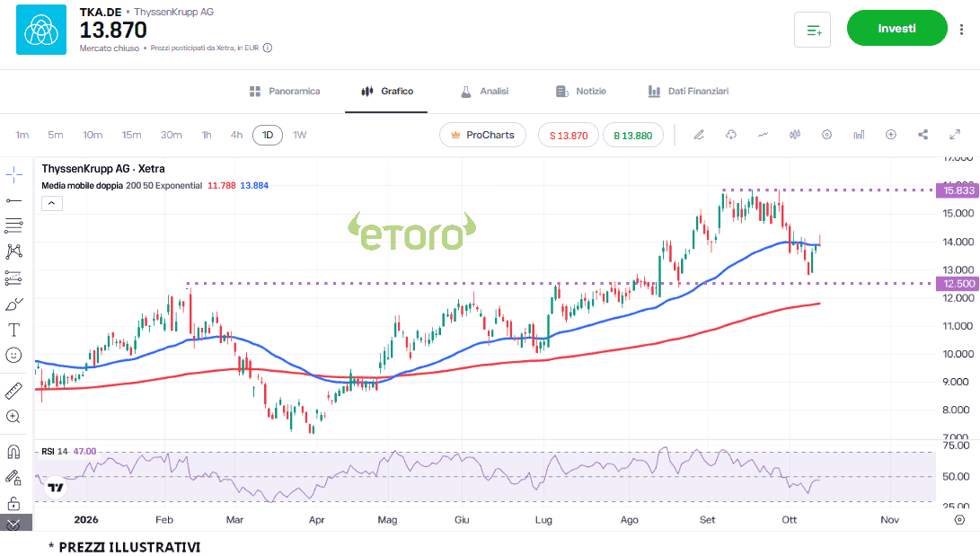Select the 30m timeframe

(x=172, y=135)
